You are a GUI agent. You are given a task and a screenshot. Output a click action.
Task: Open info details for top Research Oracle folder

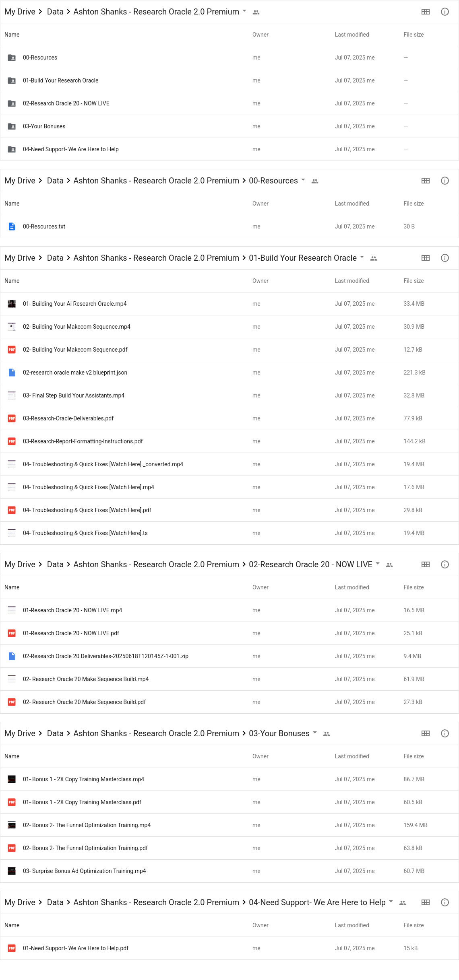pos(445,12)
